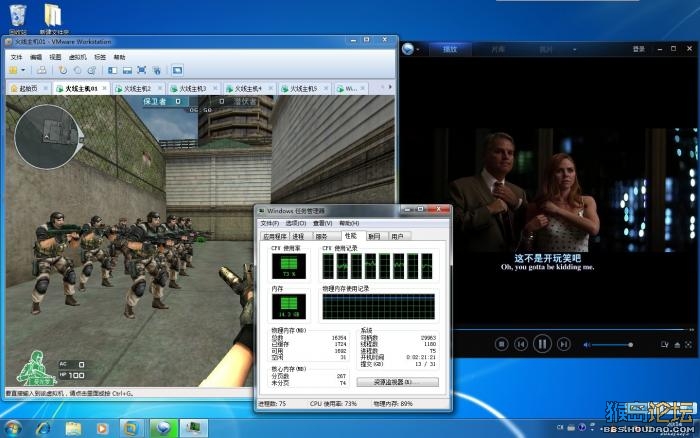Switch to the 火线主机5 tab
700x438 pixels.
304,88
